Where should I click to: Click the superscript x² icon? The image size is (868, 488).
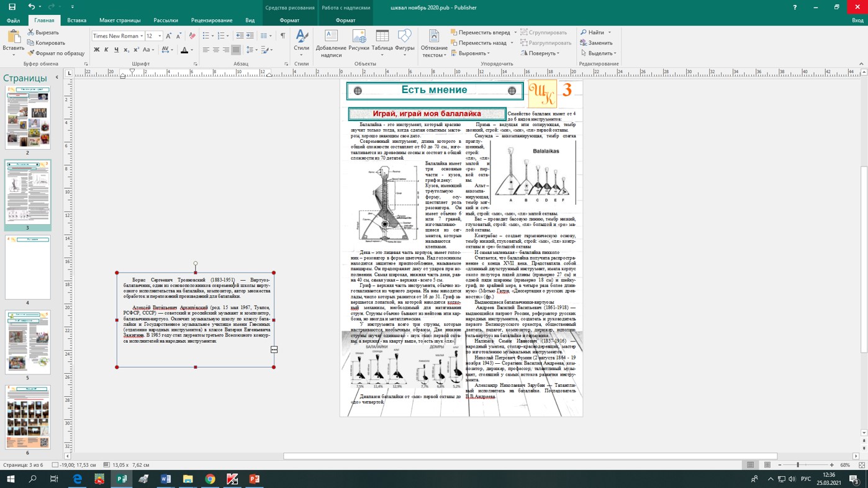tap(136, 50)
